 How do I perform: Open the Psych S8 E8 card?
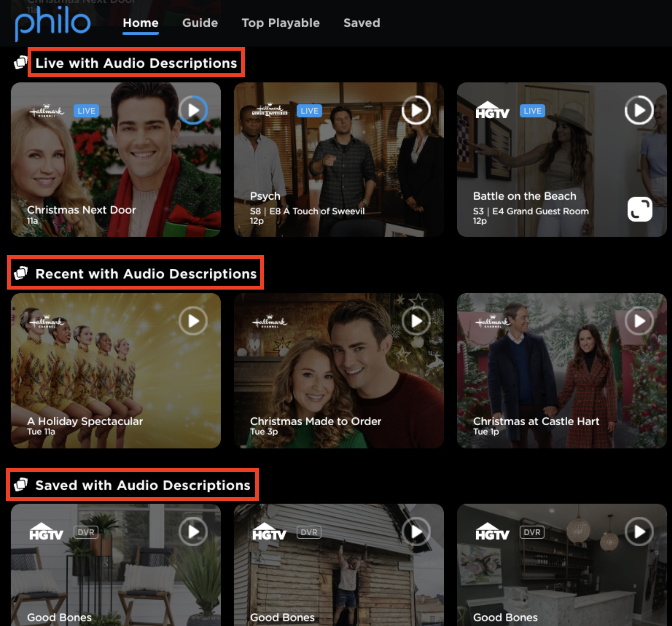pos(339,160)
